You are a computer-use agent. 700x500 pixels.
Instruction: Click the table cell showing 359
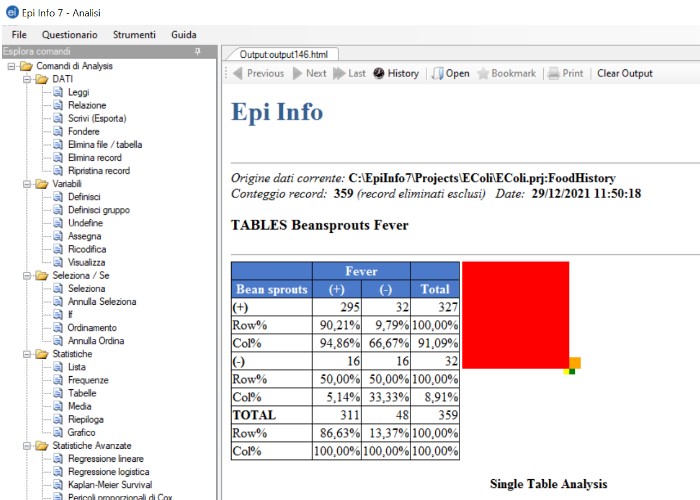[x=435, y=415]
